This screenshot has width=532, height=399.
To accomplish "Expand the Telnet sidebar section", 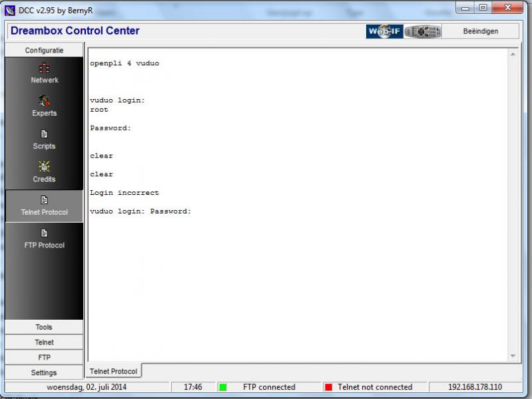I will point(44,342).
